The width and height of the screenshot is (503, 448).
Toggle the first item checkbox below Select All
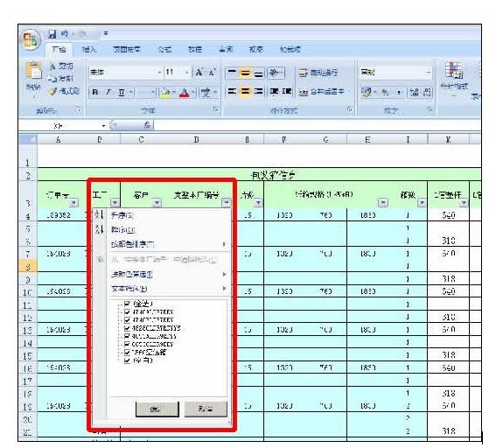tap(127, 311)
